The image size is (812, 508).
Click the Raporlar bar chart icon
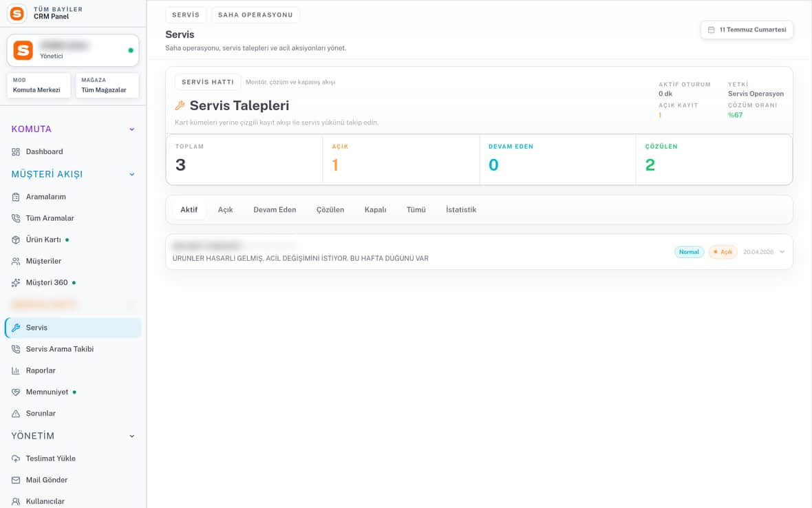pyautogui.click(x=16, y=371)
